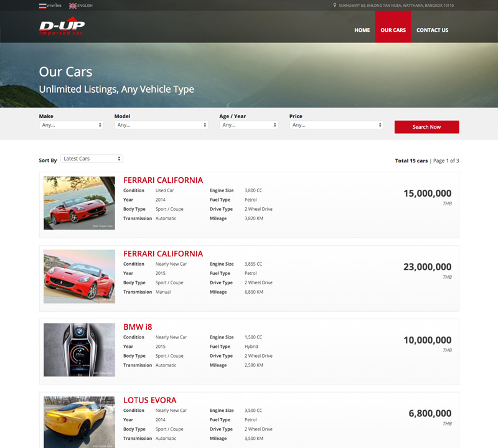The width and height of the screenshot is (498, 448).
Task: Click the '3,500 CC' engine size value
Action: pyautogui.click(x=253, y=411)
